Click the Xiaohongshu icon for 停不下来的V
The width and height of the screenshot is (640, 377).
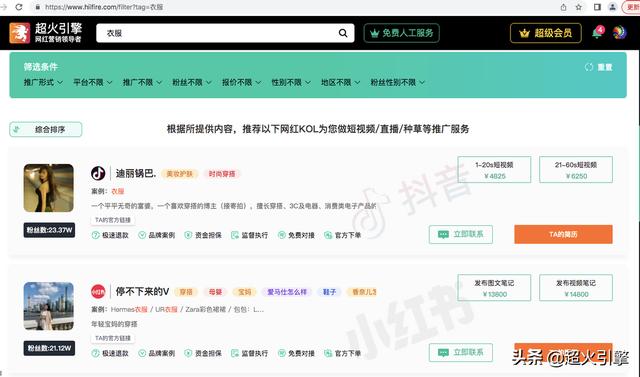[98, 291]
